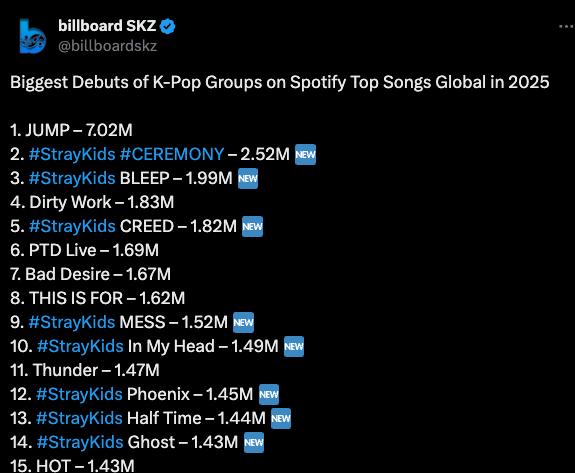Click NEW emoji icon after CEREMONY 2.52M
Screen dimensions: 575x473
pos(305,155)
